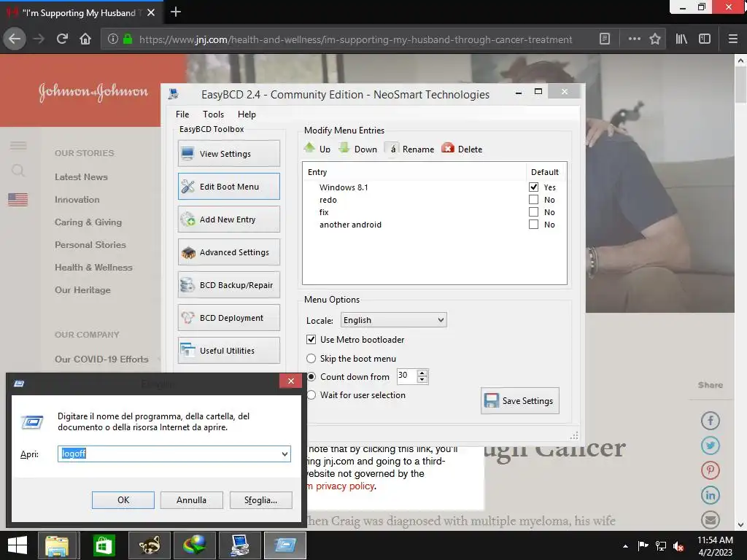This screenshot has height=560, width=747.
Task: Open Useful Utilities section
Action: tap(228, 351)
